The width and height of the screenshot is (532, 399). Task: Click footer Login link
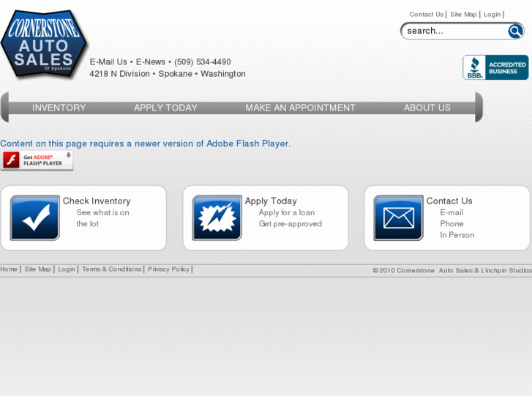[67, 269]
